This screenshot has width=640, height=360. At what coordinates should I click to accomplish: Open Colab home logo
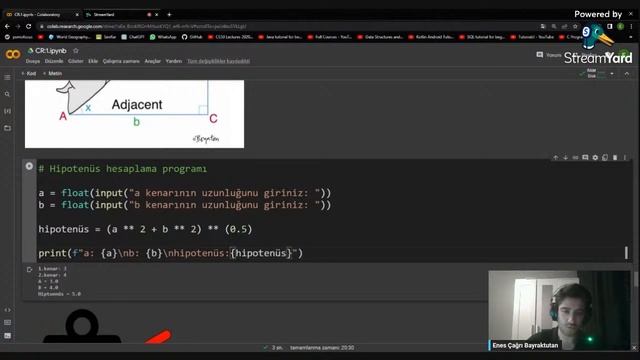[x=13, y=54]
